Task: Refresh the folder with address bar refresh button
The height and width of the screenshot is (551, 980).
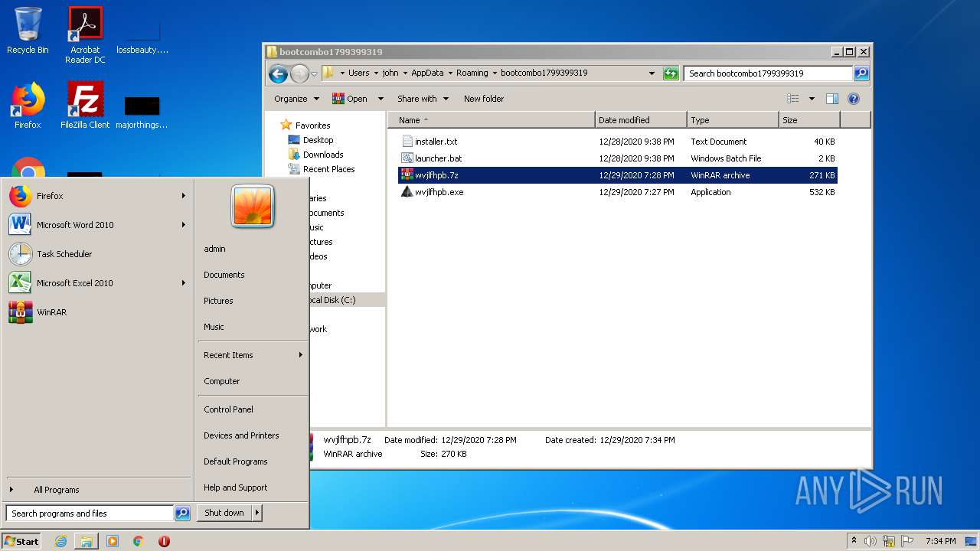Action: coord(671,73)
